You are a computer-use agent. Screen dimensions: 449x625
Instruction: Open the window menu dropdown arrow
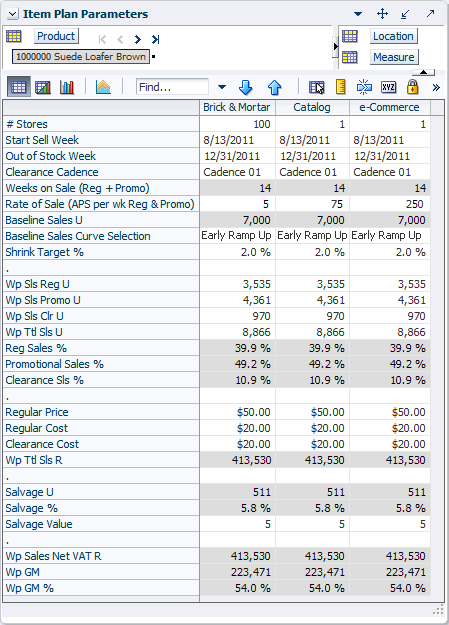coord(358,14)
